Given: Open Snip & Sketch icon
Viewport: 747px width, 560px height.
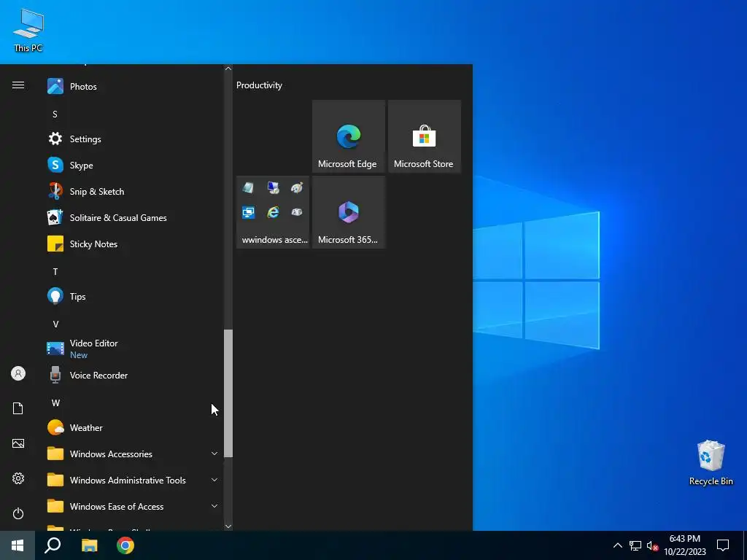Looking at the screenshot, I should point(55,191).
